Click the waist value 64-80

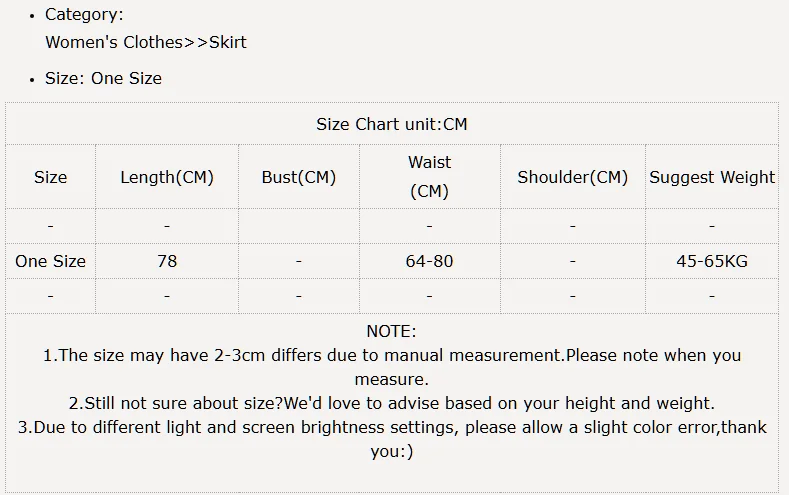click(429, 261)
